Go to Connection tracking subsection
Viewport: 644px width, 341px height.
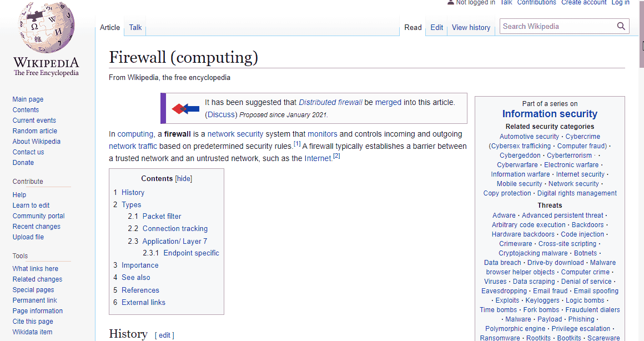click(x=175, y=229)
